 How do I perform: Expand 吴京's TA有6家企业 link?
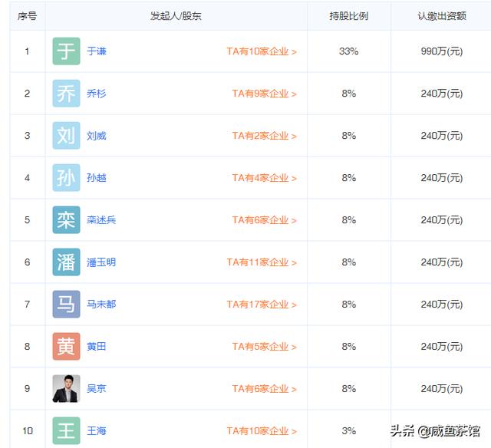pyautogui.click(x=264, y=389)
